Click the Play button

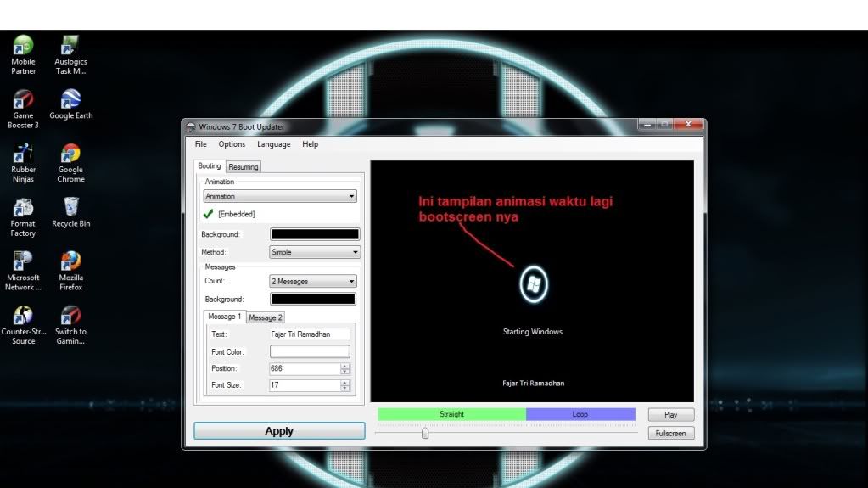[x=671, y=415]
